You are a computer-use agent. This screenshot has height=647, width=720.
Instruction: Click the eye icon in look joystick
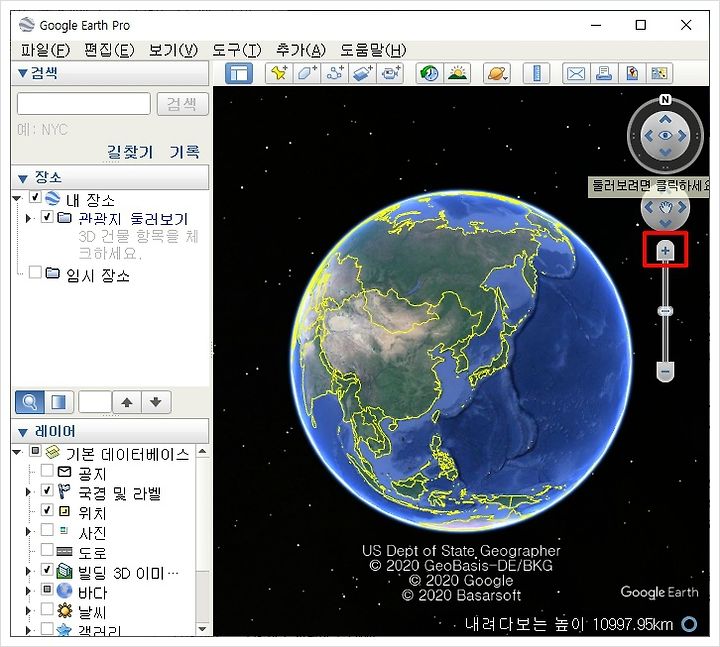point(665,135)
